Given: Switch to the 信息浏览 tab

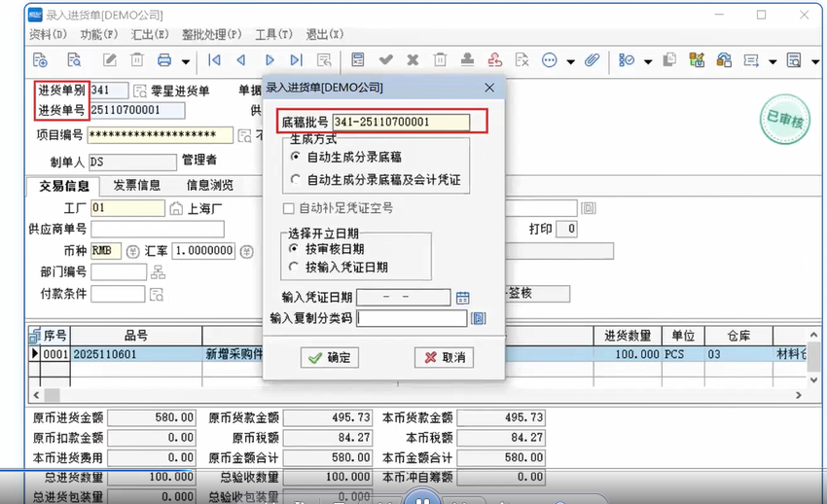Looking at the screenshot, I should point(210,185).
